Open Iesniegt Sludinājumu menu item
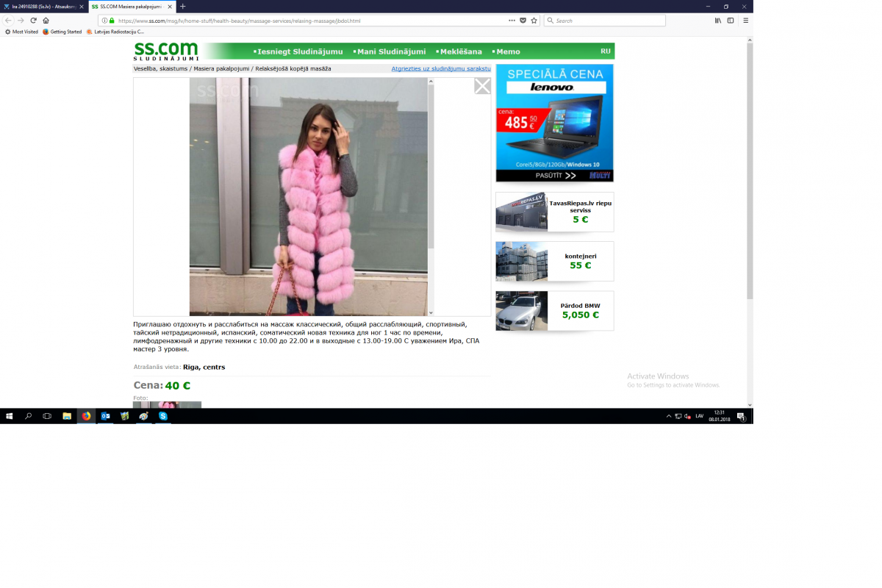This screenshot has width=882, height=588. pos(299,51)
